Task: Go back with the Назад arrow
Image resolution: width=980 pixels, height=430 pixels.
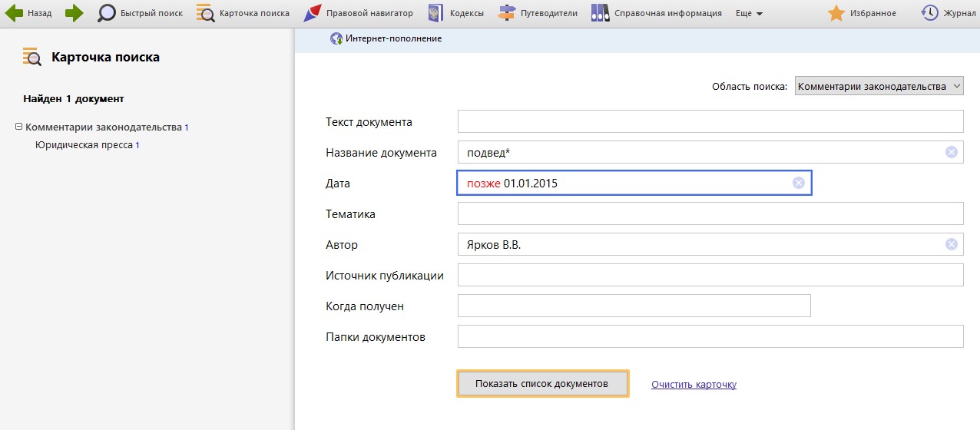Action: pyautogui.click(x=28, y=13)
